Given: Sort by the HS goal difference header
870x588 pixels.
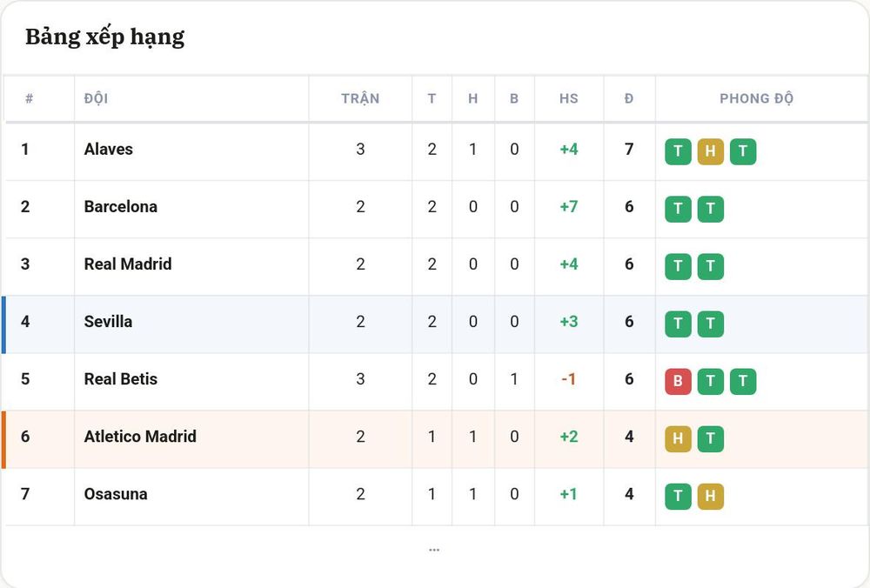Looking at the screenshot, I should (569, 99).
